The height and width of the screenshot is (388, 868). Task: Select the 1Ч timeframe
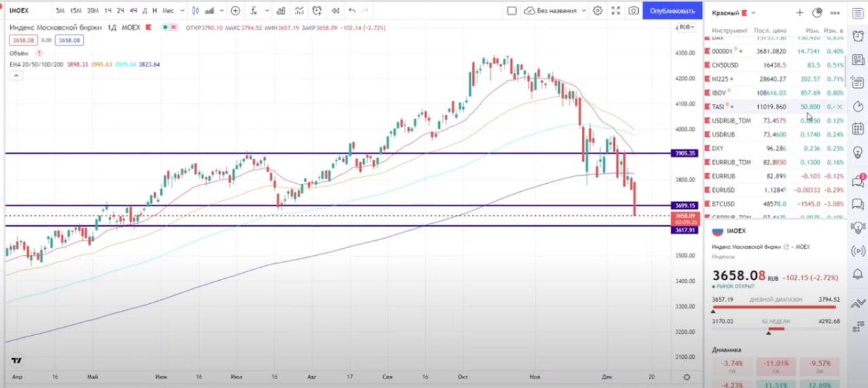(108, 11)
